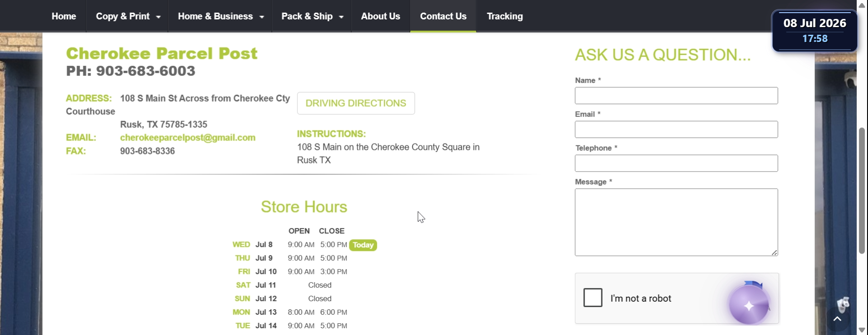Click the cherokeeparcelpost@gmail.com email link
The height and width of the screenshot is (335, 868).
click(188, 138)
